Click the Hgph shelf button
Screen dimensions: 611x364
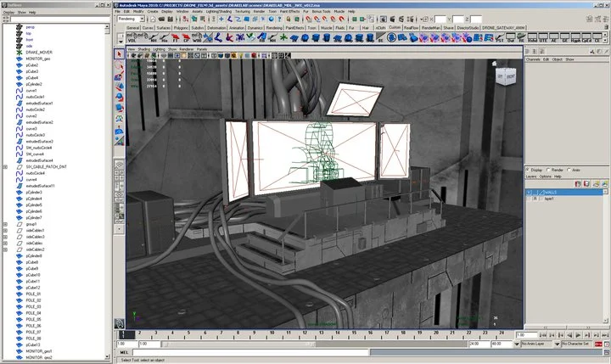click(575, 37)
